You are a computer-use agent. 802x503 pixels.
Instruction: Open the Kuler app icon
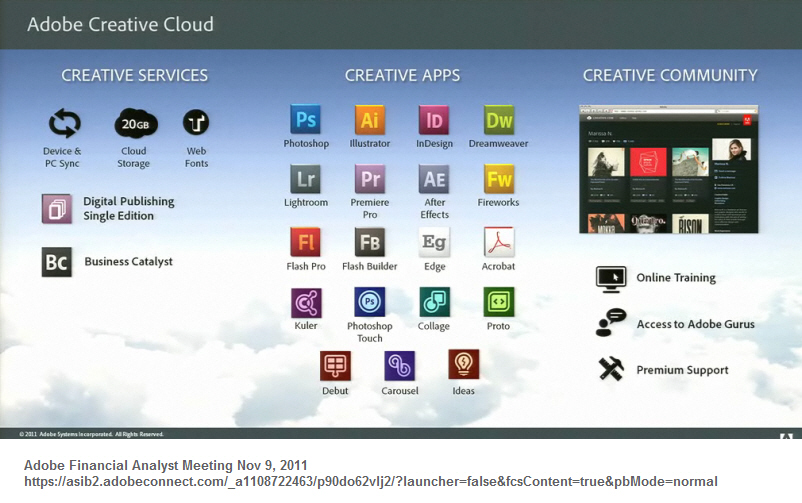305,302
